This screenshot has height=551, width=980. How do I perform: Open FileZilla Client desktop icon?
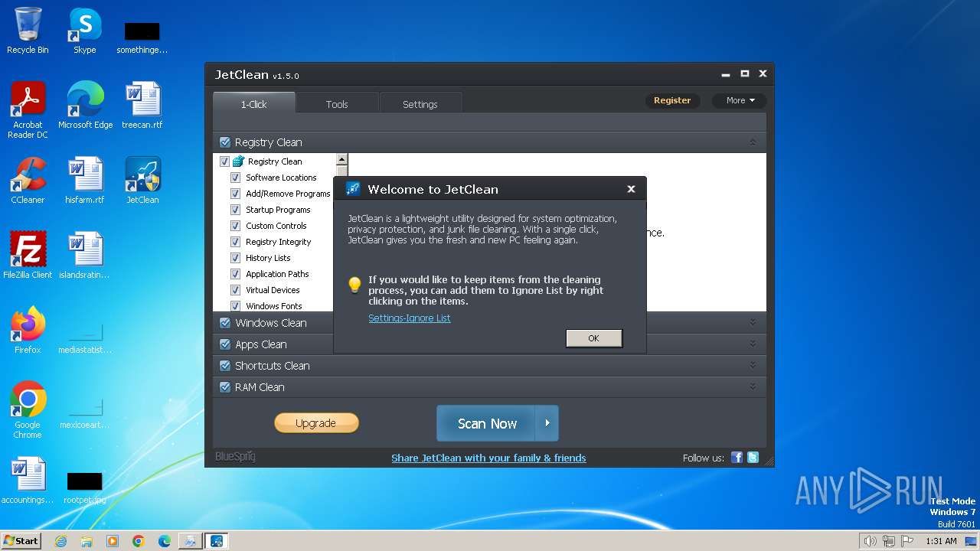coord(28,256)
